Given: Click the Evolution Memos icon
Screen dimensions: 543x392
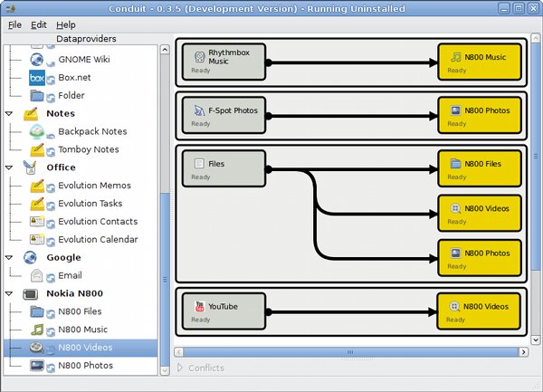Looking at the screenshot, I should (x=37, y=186).
